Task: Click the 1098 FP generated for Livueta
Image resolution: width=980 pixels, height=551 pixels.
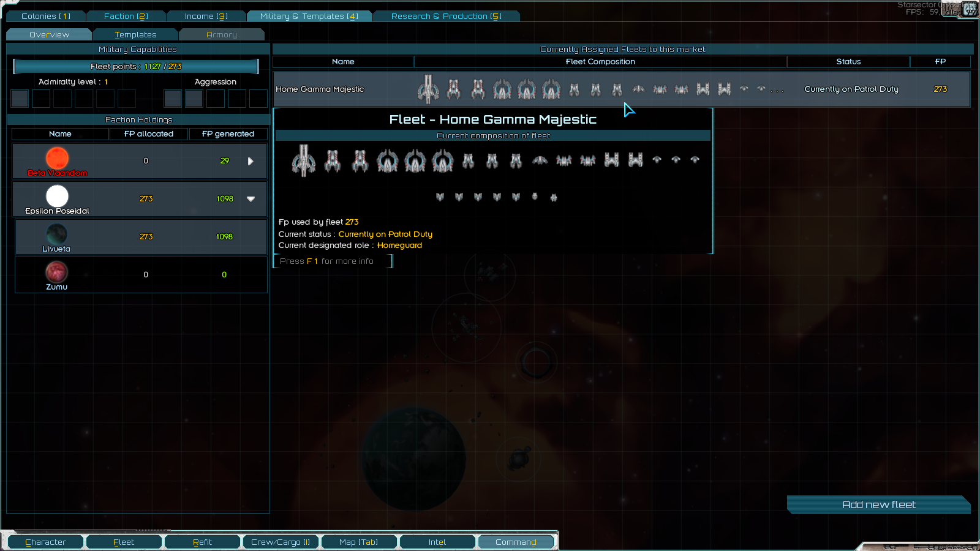Action: (224, 237)
